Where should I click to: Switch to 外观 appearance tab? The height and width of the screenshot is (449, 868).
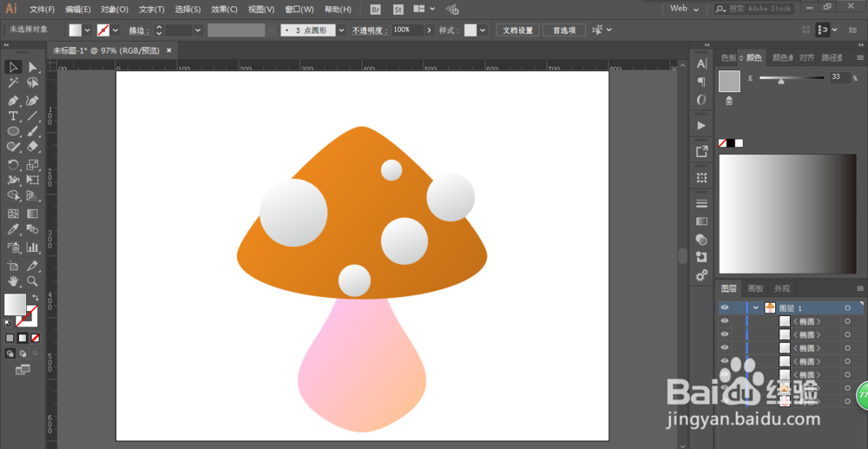782,288
